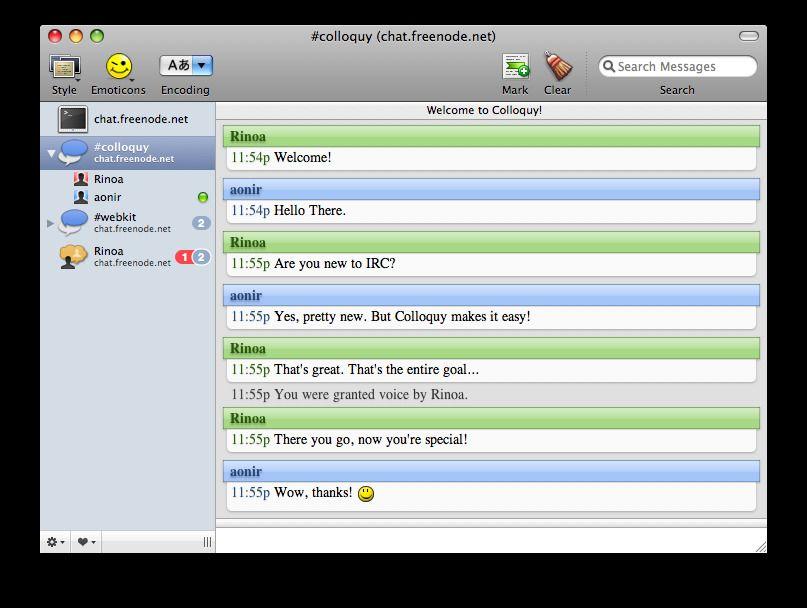Click the red user icon beside Rinoa
The height and width of the screenshot is (608, 807).
coord(81,179)
